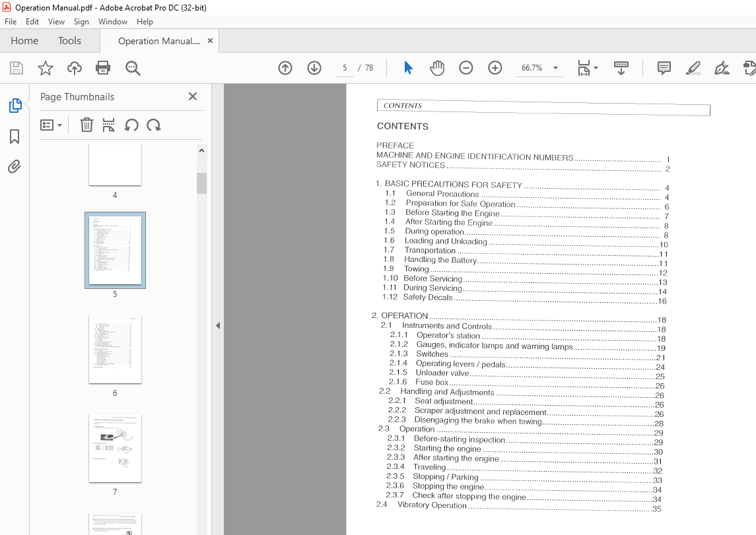Delete selected page with trash icon
This screenshot has height=535, width=756.
[86, 125]
